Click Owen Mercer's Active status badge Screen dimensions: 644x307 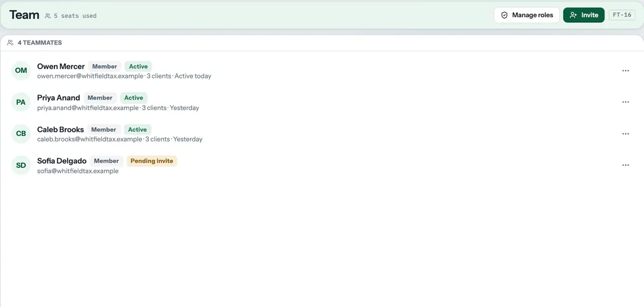point(138,66)
